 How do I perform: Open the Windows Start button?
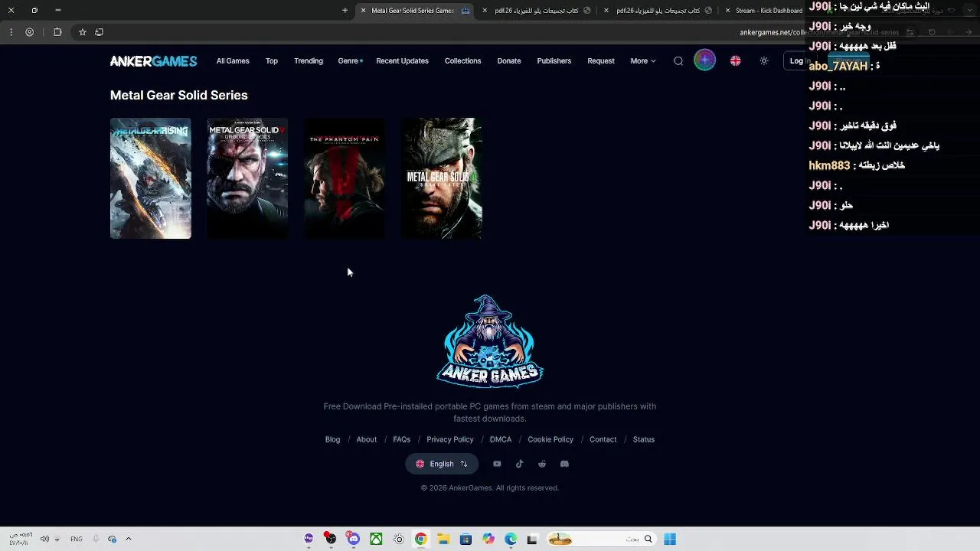[x=670, y=540]
